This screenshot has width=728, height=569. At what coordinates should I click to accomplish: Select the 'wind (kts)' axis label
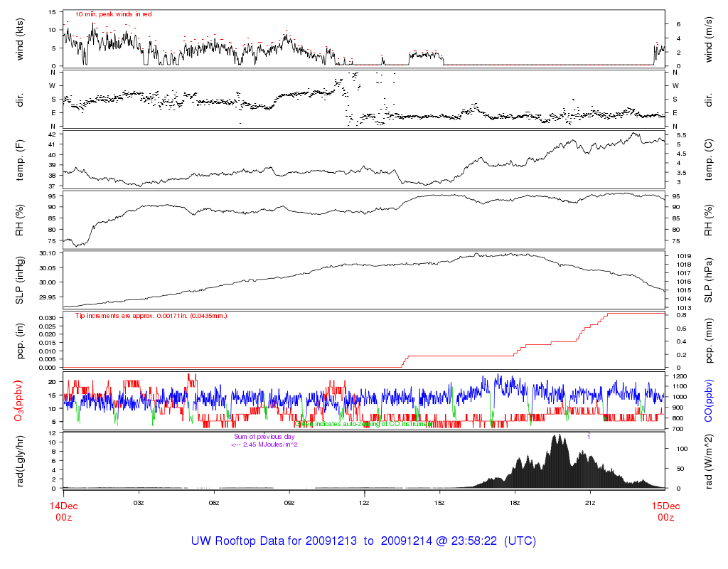click(19, 39)
